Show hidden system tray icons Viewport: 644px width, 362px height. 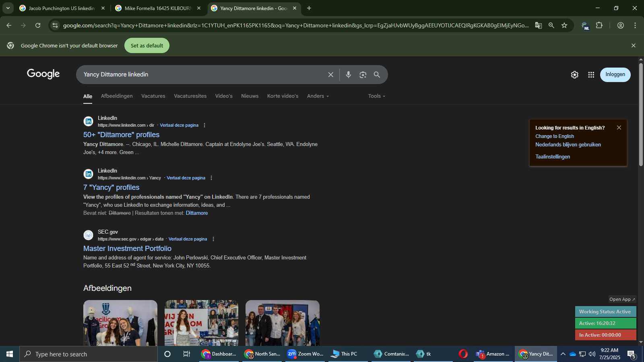tap(563, 354)
